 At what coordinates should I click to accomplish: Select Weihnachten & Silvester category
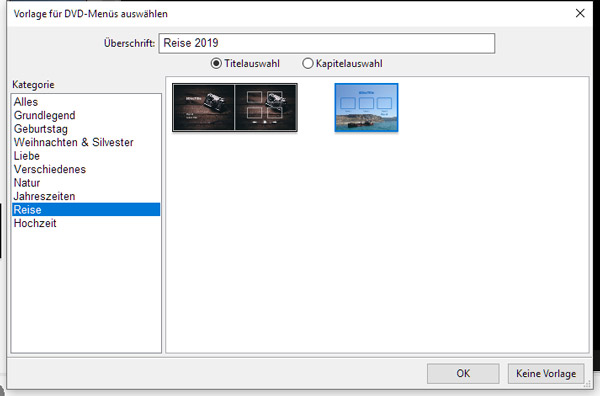[x=86, y=142]
